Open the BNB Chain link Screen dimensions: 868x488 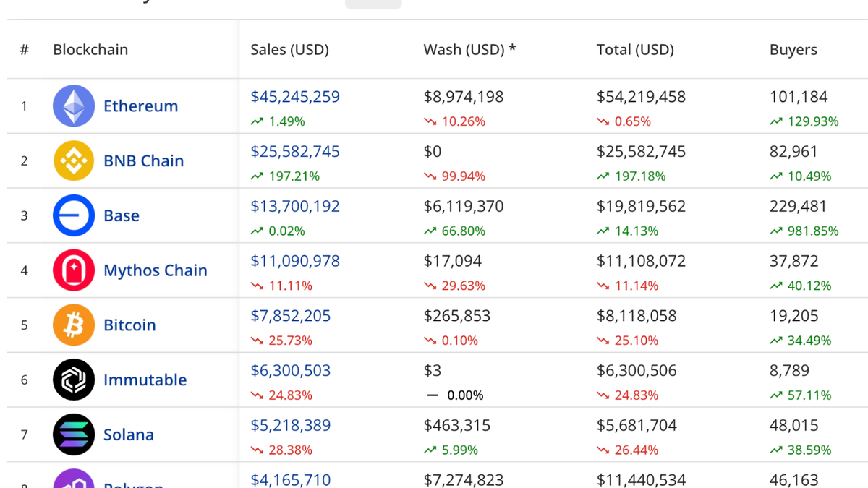[x=144, y=160]
